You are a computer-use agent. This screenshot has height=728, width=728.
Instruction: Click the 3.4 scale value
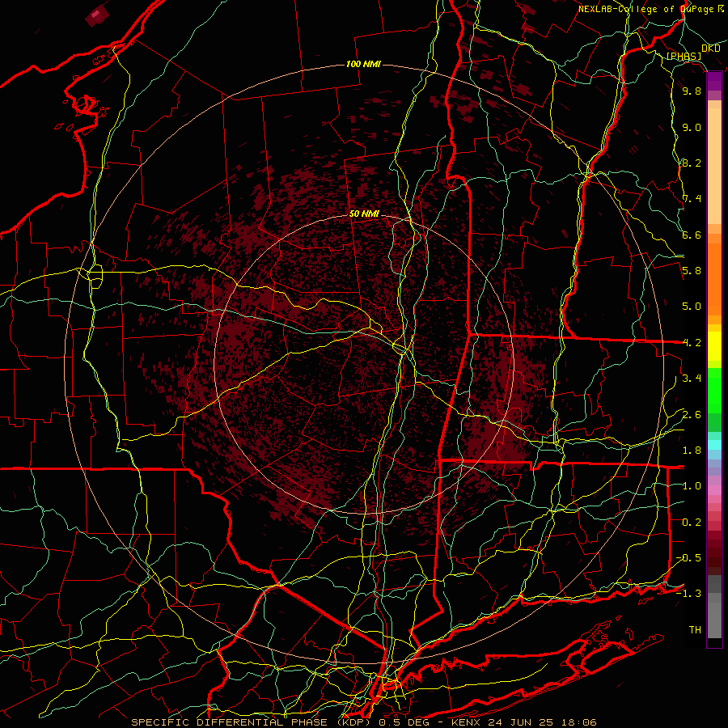pyautogui.click(x=692, y=379)
